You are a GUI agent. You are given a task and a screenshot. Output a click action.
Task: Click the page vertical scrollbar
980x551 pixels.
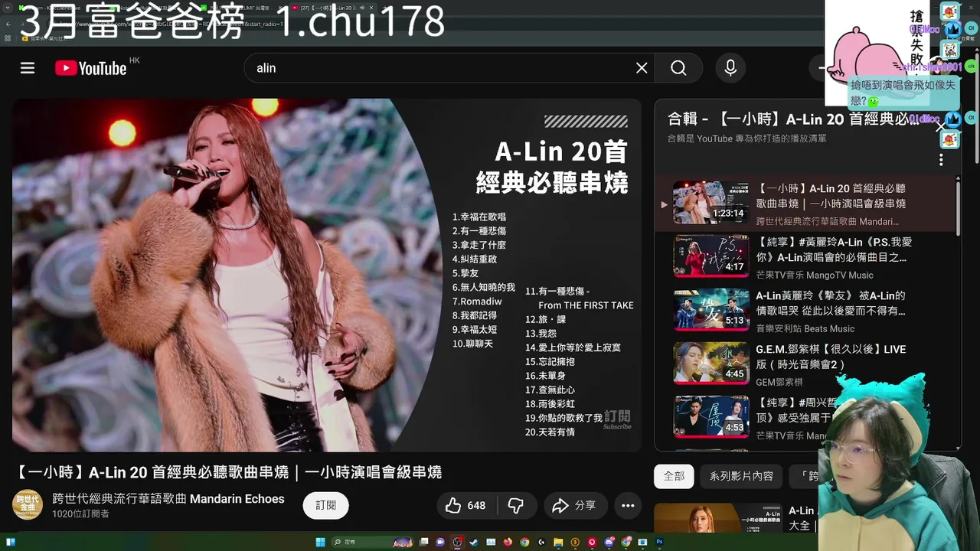click(975, 107)
